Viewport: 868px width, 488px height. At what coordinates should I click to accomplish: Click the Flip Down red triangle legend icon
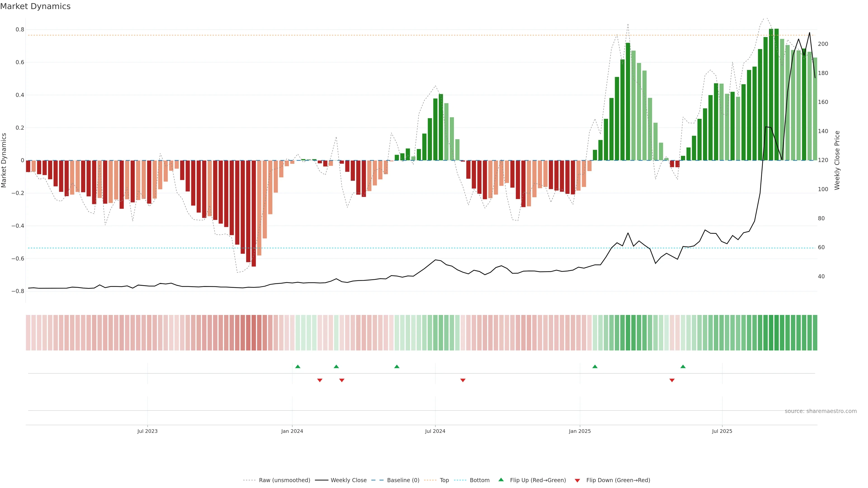click(x=577, y=480)
